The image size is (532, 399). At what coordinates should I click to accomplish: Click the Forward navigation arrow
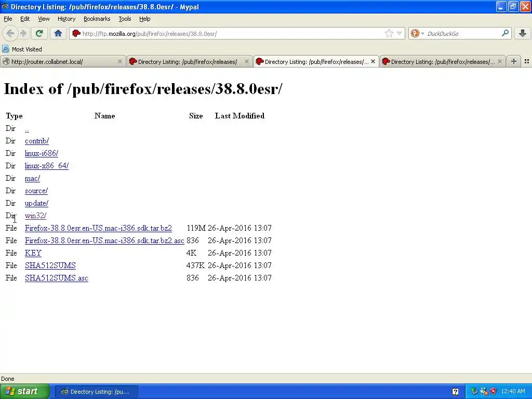pos(23,33)
